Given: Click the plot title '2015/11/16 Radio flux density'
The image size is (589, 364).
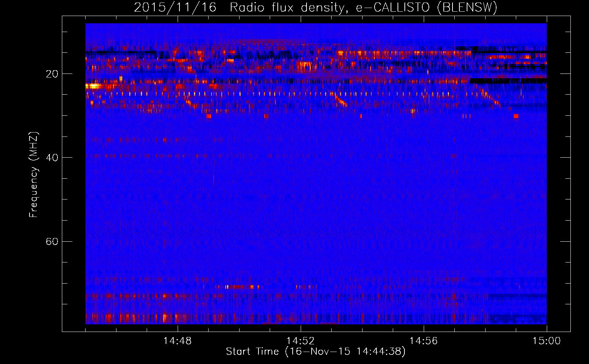Looking at the screenshot, I should 315,7.
